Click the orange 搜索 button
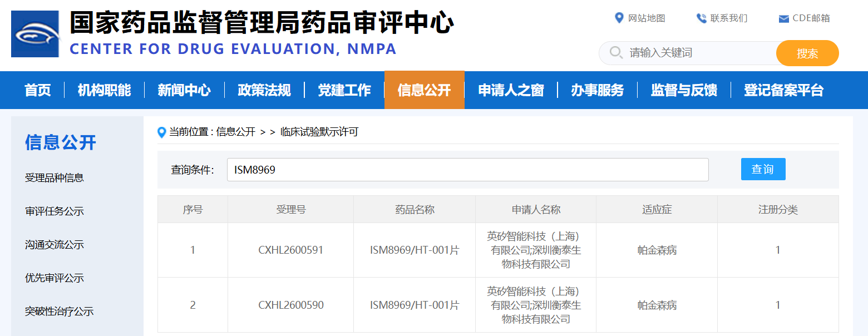Image resolution: width=868 pixels, height=336 pixels. 807,53
